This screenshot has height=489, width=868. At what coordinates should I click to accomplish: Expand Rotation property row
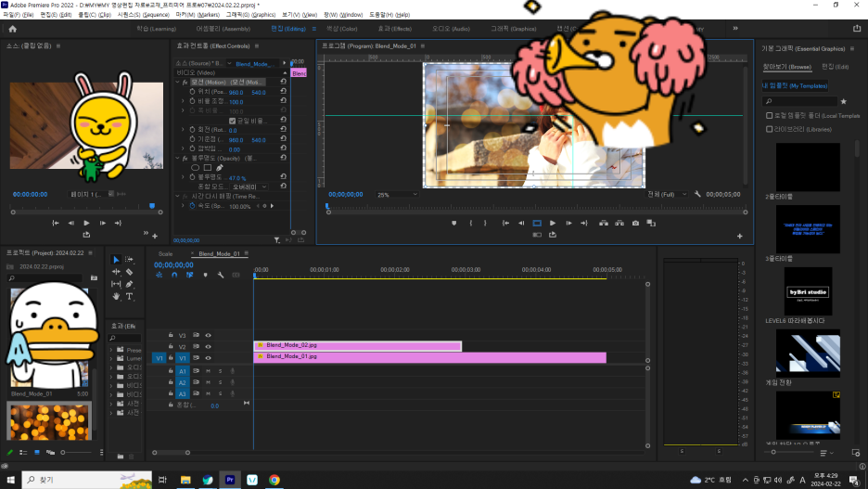point(184,130)
